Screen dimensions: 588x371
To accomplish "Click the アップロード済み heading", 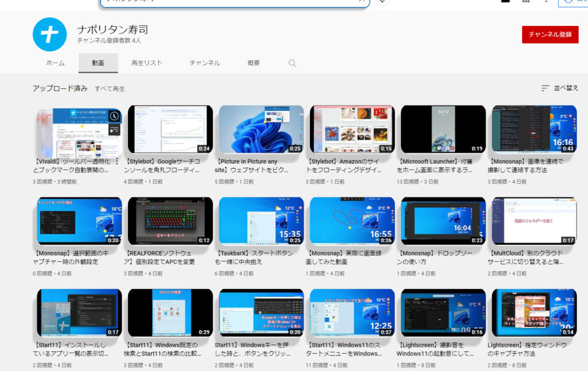I will click(60, 88).
